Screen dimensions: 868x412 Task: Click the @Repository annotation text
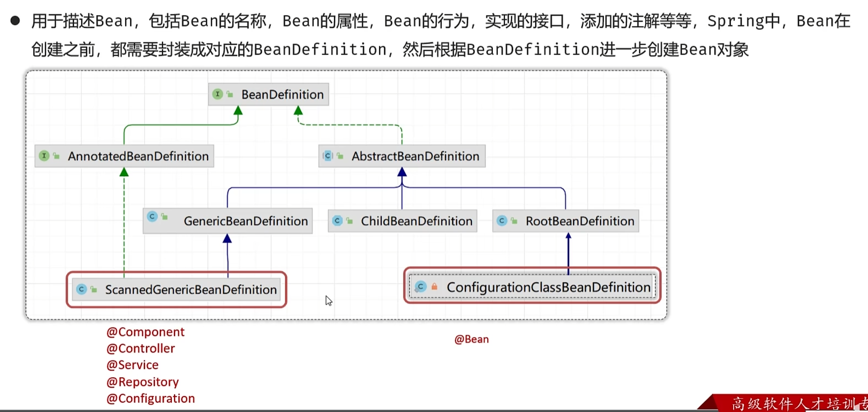tap(143, 382)
